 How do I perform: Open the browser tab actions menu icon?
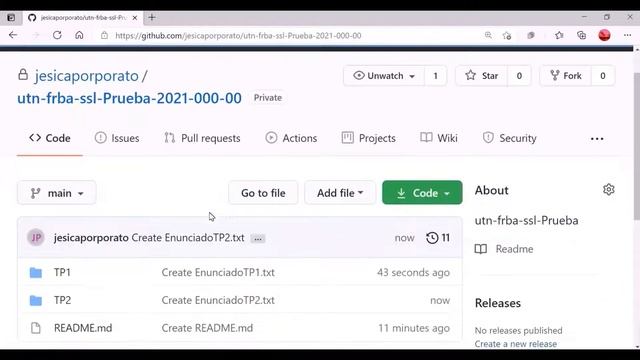point(11,18)
